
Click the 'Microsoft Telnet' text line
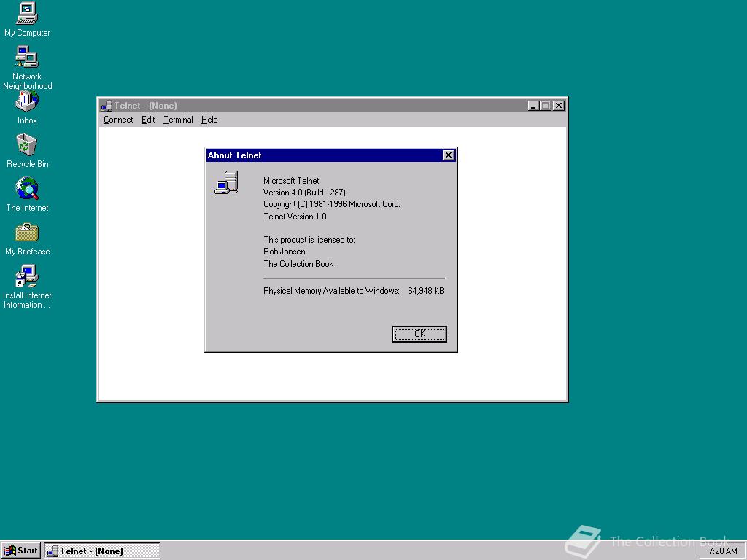[x=291, y=181]
